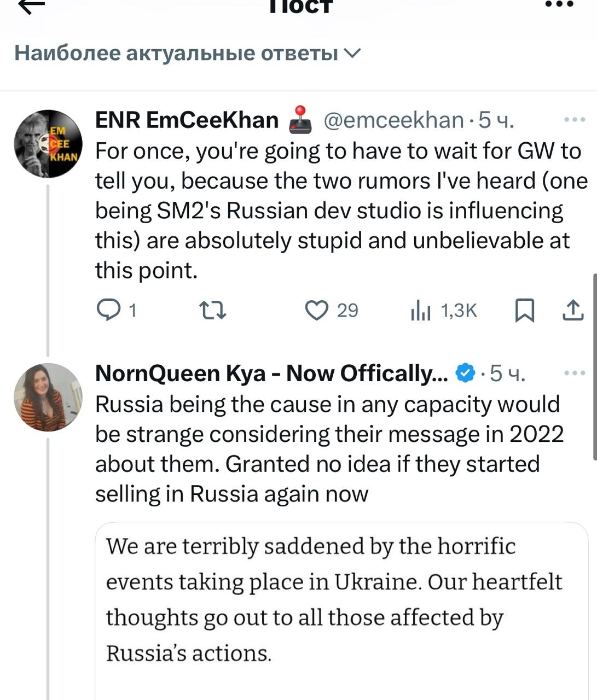Image resolution: width=597 pixels, height=700 pixels.
Task: Open ENR EmCeeKhan display name link
Action: (x=187, y=120)
